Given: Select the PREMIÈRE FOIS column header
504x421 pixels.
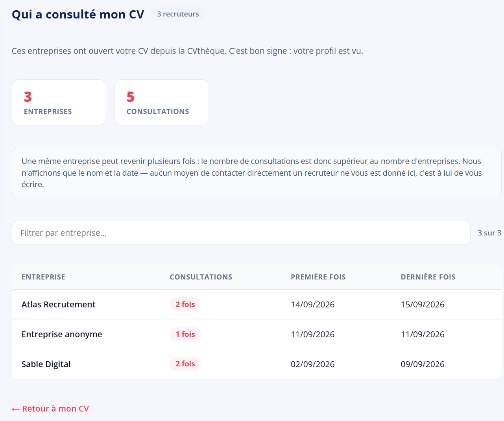Looking at the screenshot, I should pos(318,277).
